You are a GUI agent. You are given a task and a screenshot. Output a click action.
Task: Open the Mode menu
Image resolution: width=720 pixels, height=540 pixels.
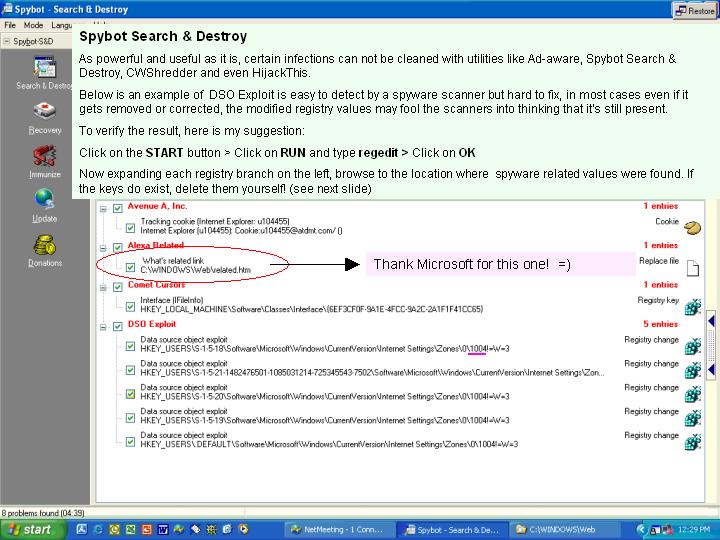[x=33, y=25]
